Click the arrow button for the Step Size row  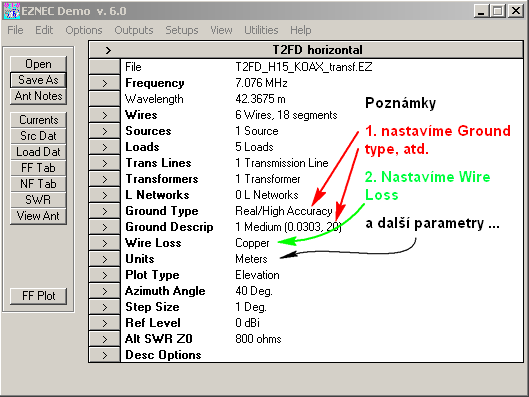click(x=105, y=308)
